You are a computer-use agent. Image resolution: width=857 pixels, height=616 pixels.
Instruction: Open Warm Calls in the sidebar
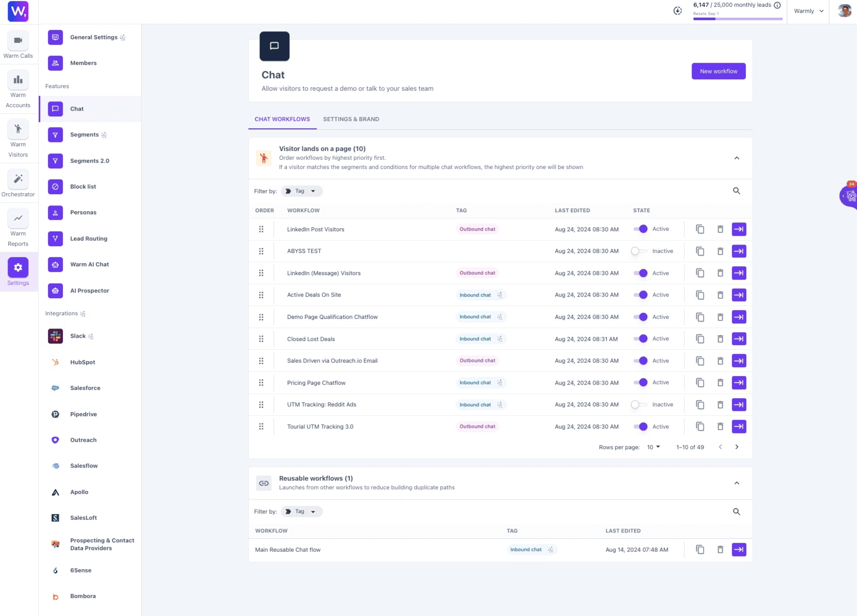[x=18, y=45]
